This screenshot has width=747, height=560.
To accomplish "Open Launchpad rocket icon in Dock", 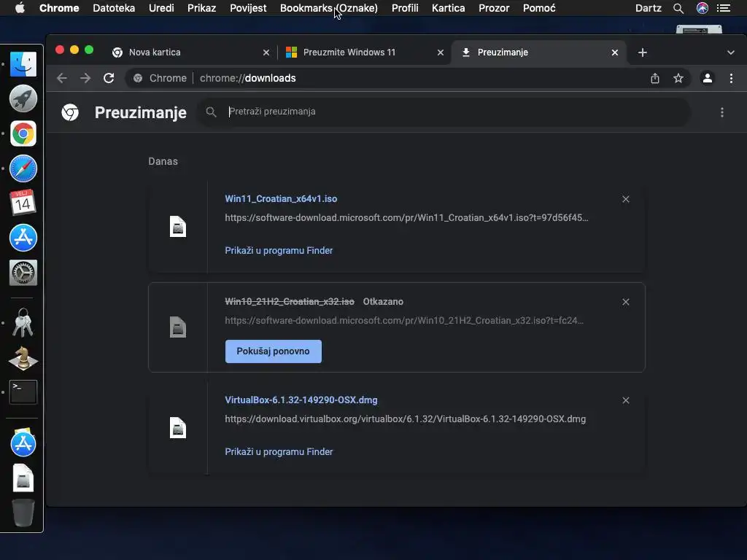I will 23,98.
